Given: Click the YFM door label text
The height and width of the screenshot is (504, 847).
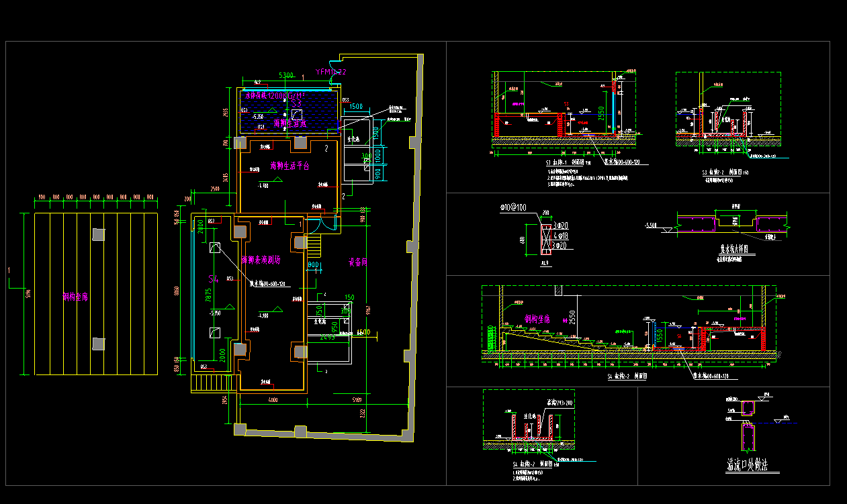Looking at the screenshot, I should (330, 72).
